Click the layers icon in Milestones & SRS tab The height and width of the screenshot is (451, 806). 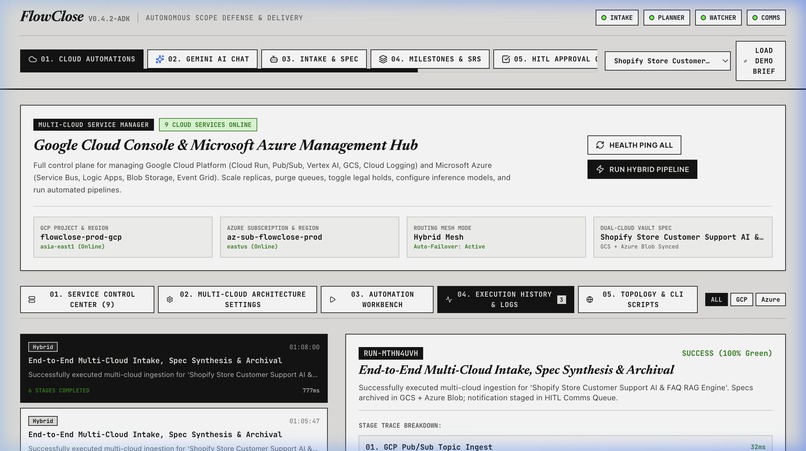coord(383,59)
